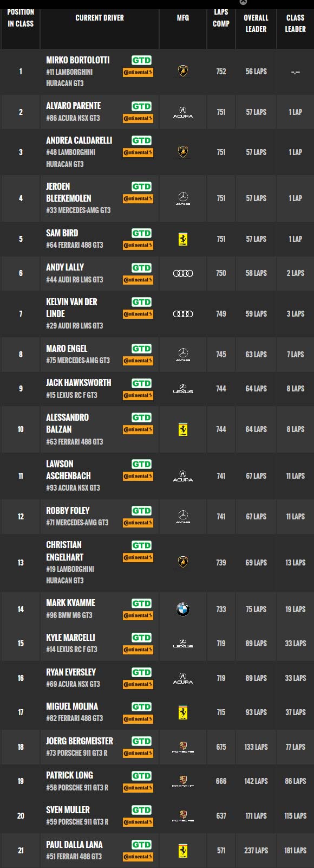Select the #63 Ferrari 488 GT3 car text
This screenshot has width=314, height=868.
[x=74, y=442]
